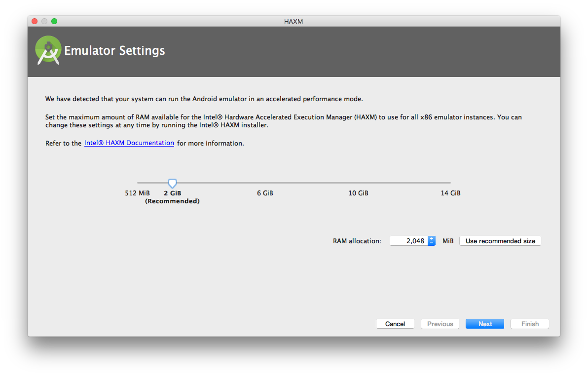Click the green zoom window button
Viewport: 588px width, 376px height.
point(54,21)
